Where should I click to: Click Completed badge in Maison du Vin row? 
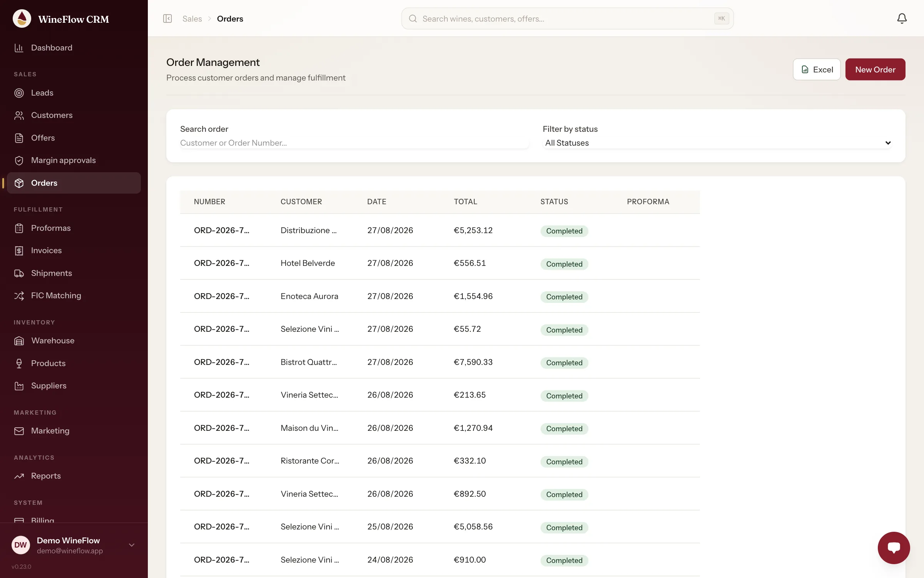564,429
